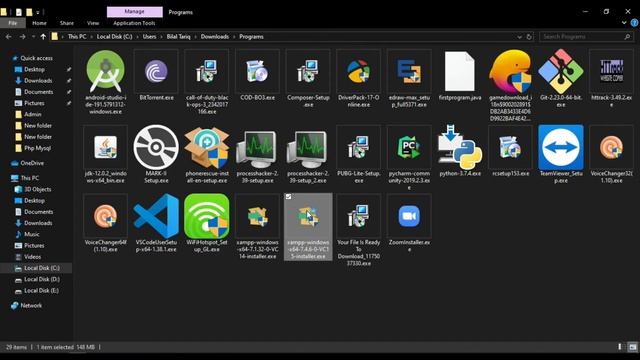
Task: Select processhacker-2.39-setup_2.exe icon
Action: point(308,149)
